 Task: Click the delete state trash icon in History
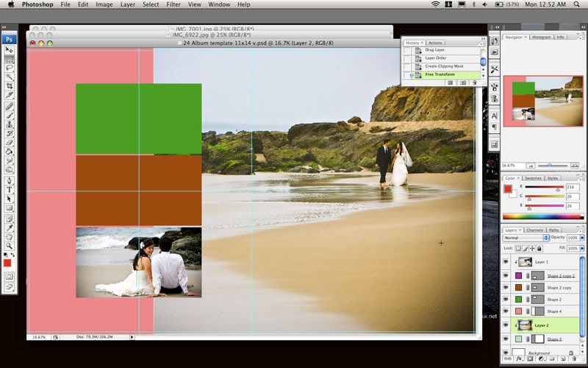(474, 82)
